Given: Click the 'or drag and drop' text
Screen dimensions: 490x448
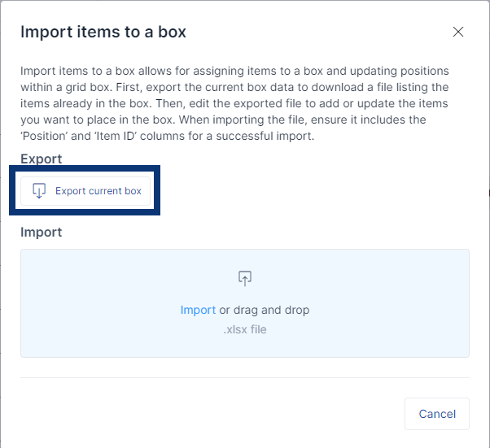Looking at the screenshot, I should coord(265,310).
